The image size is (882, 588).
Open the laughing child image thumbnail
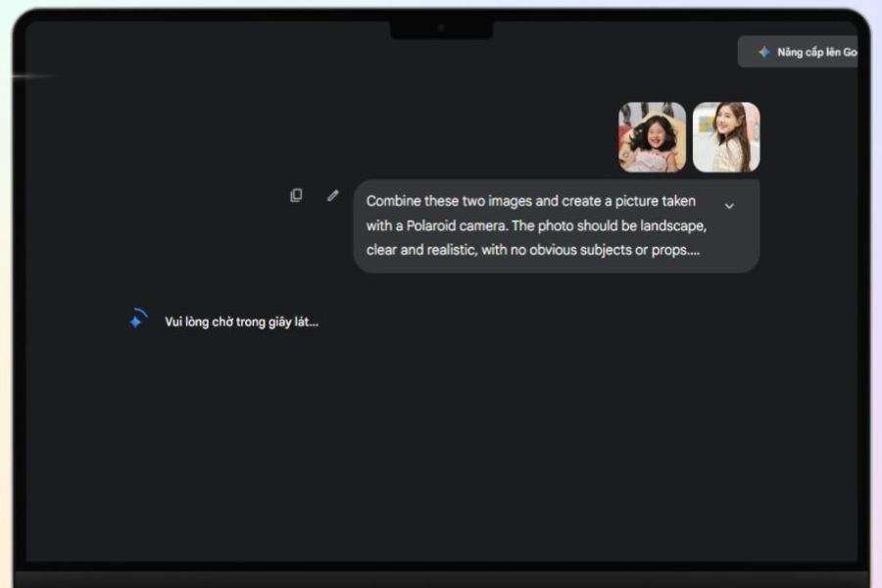[652, 137]
